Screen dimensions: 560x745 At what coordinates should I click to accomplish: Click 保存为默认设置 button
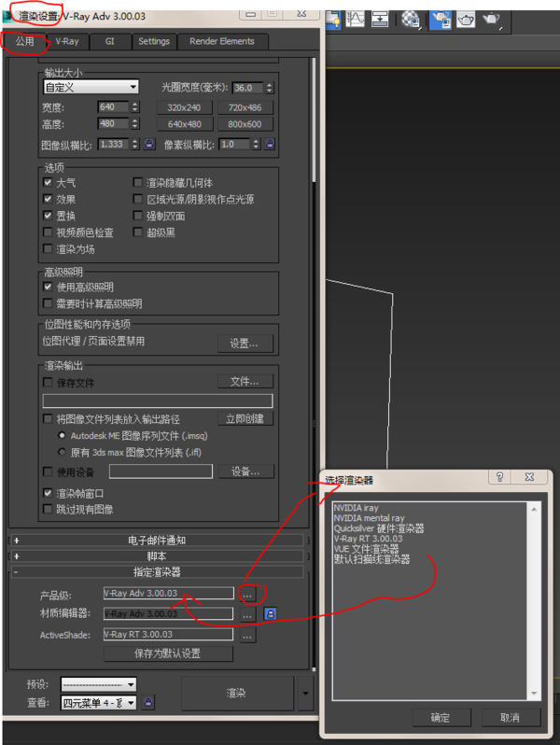pos(168,654)
